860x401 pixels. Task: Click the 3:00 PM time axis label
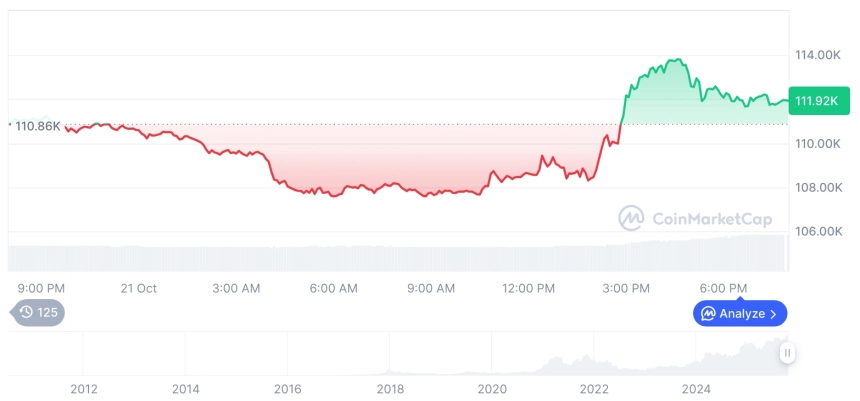coord(626,288)
